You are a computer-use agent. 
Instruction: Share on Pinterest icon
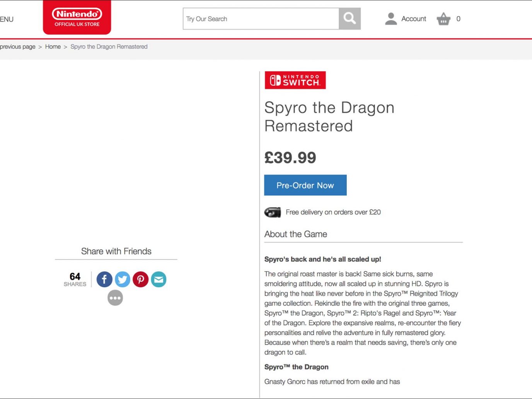141,279
